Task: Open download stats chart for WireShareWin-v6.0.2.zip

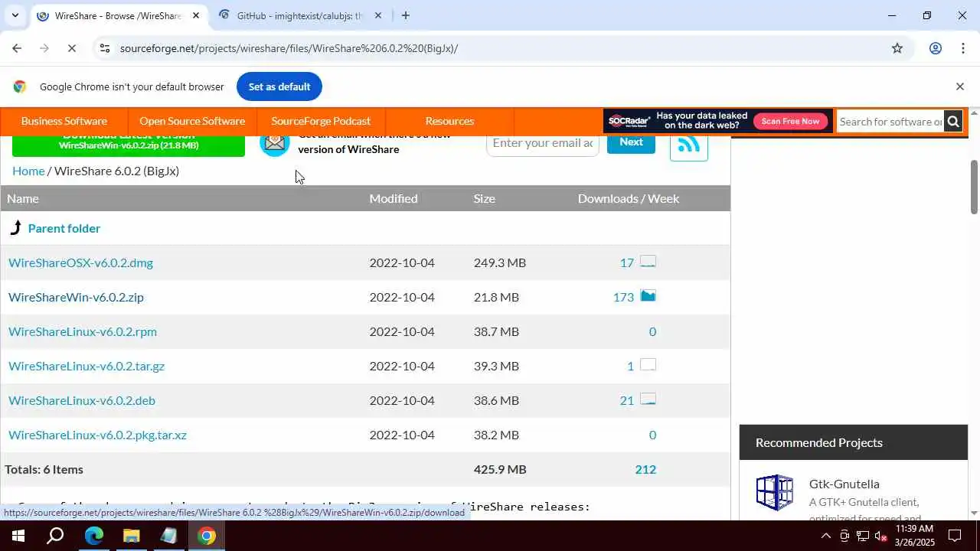Action: [x=648, y=296]
